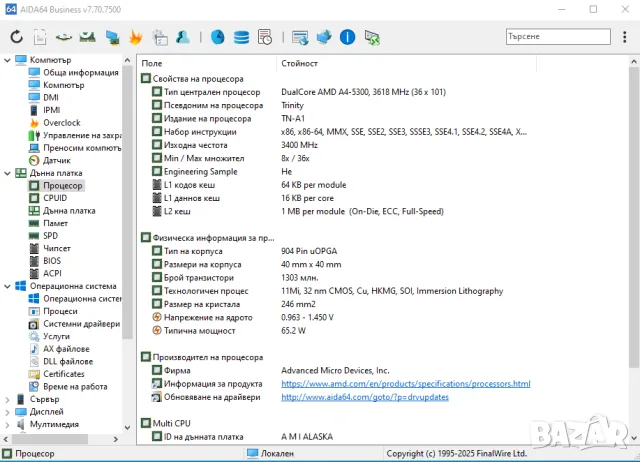Select Overclock in the tree
This screenshot has height=462, width=640.
62,122
